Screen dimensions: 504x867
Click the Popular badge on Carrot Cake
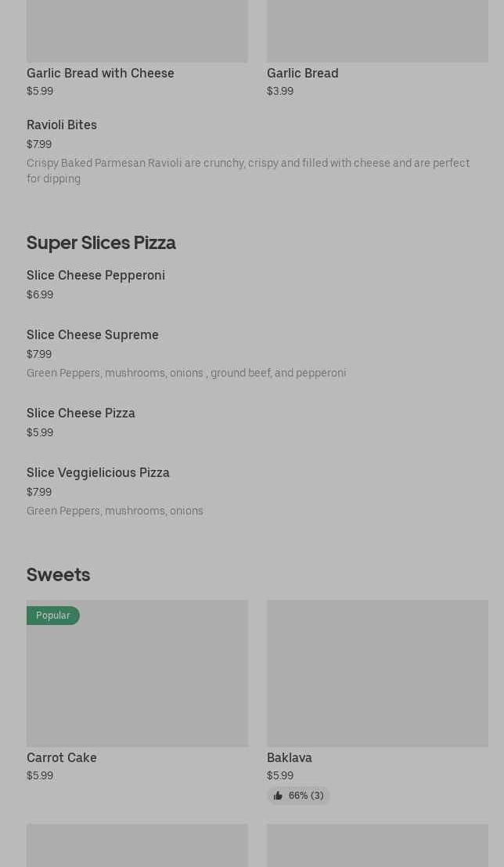point(53,616)
